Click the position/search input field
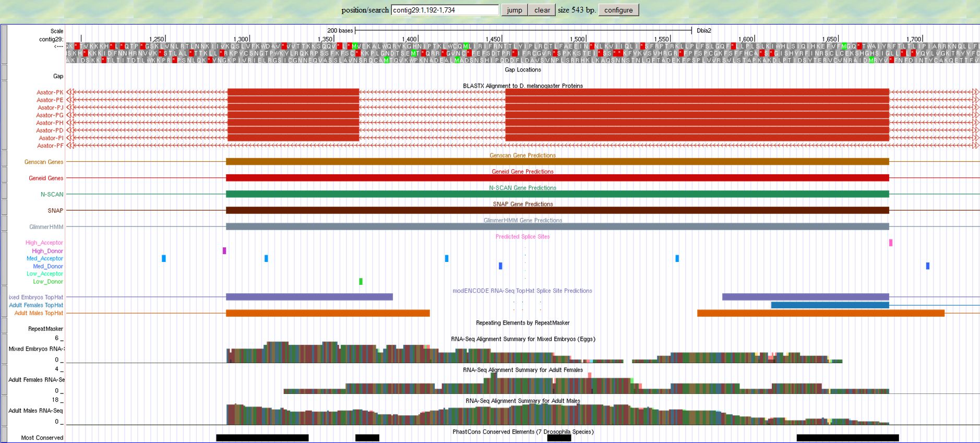The width and height of the screenshot is (980, 443). click(445, 10)
